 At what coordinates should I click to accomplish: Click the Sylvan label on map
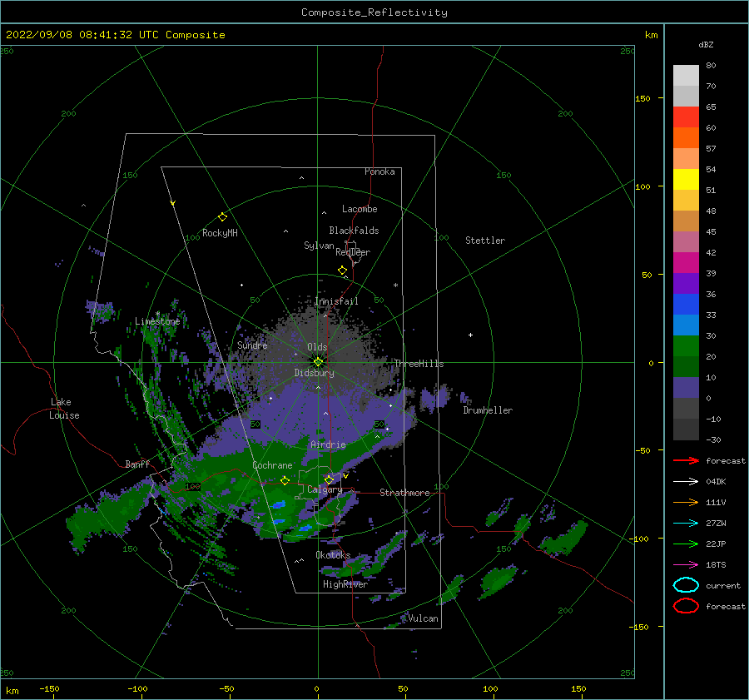(319, 246)
